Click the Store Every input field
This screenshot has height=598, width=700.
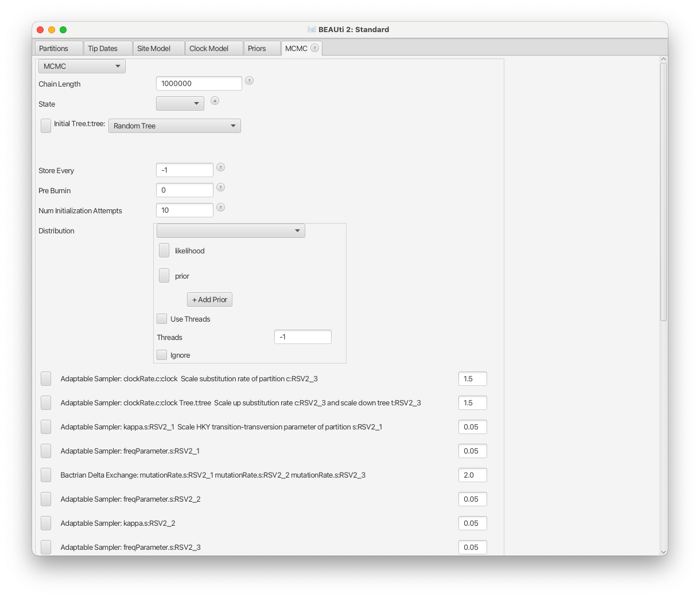click(185, 170)
